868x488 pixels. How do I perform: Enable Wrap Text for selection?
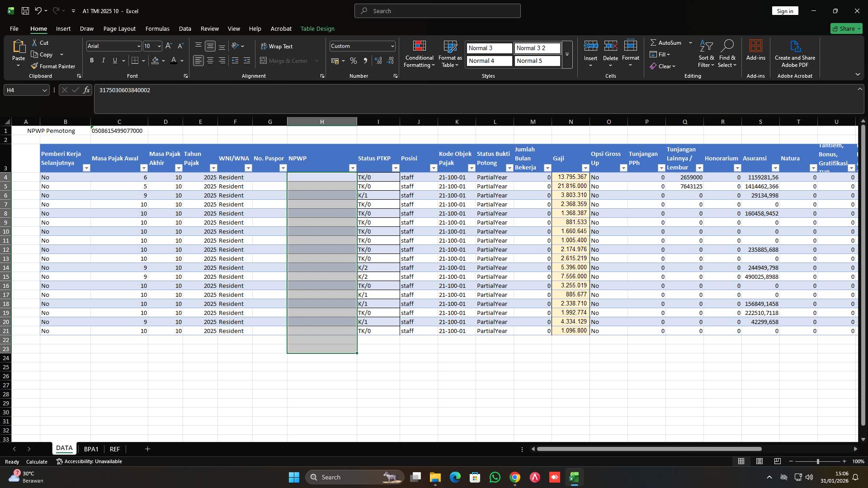point(277,46)
